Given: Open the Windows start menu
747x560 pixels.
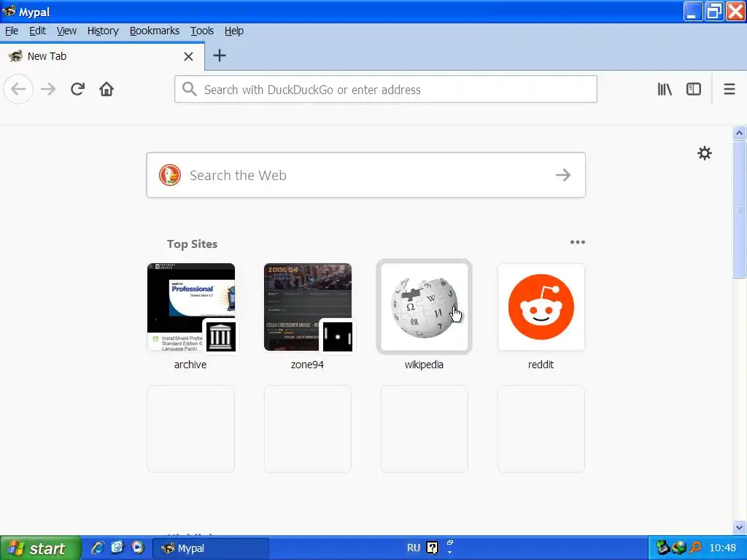Looking at the screenshot, I should [41, 548].
